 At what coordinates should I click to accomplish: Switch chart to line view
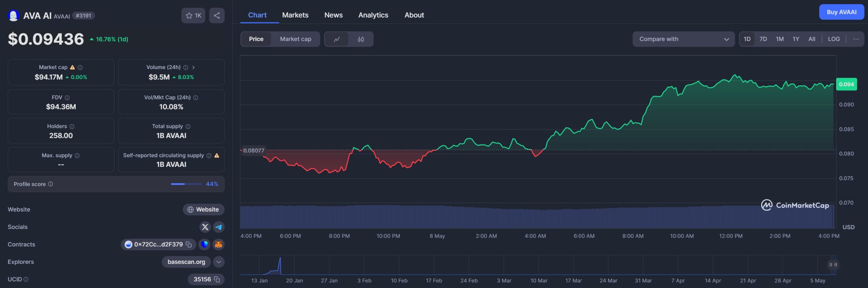point(337,39)
